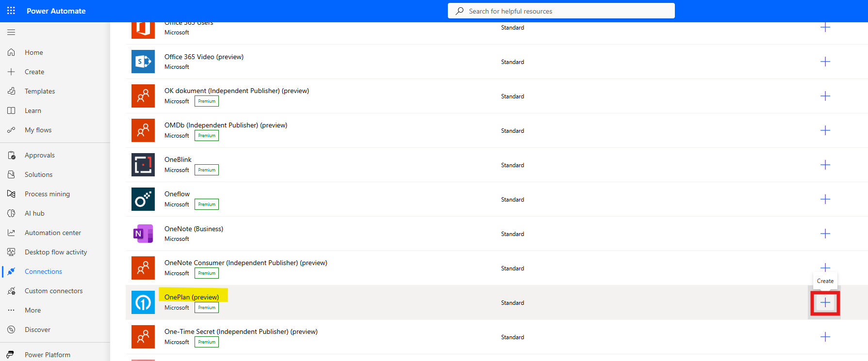Viewport: 868px width, 361px height.
Task: Click the Power Platform icon
Action: [x=10, y=355]
